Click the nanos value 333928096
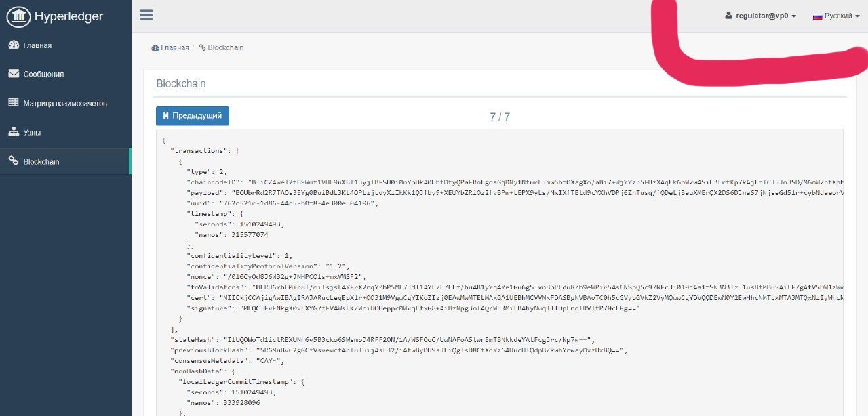This screenshot has width=868, height=416. 241,402
